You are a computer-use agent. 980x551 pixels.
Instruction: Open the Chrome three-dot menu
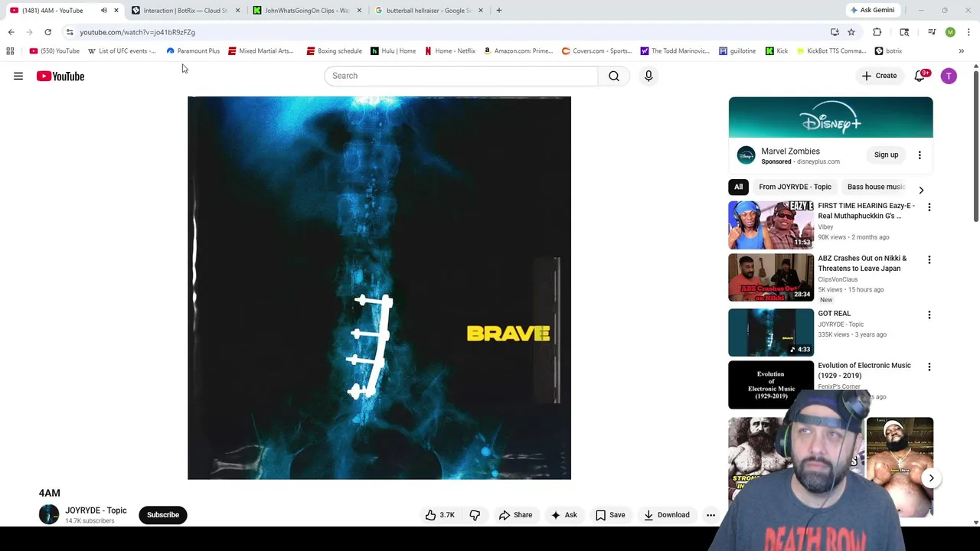point(969,32)
